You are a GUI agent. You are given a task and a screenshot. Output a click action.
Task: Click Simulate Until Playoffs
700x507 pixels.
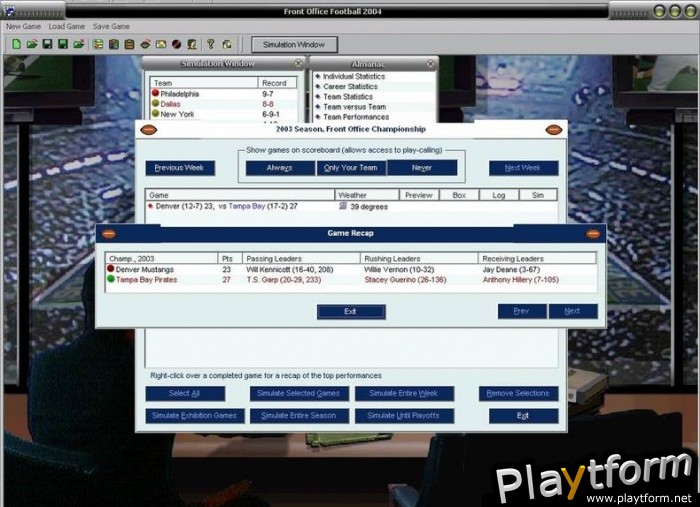(x=404, y=416)
